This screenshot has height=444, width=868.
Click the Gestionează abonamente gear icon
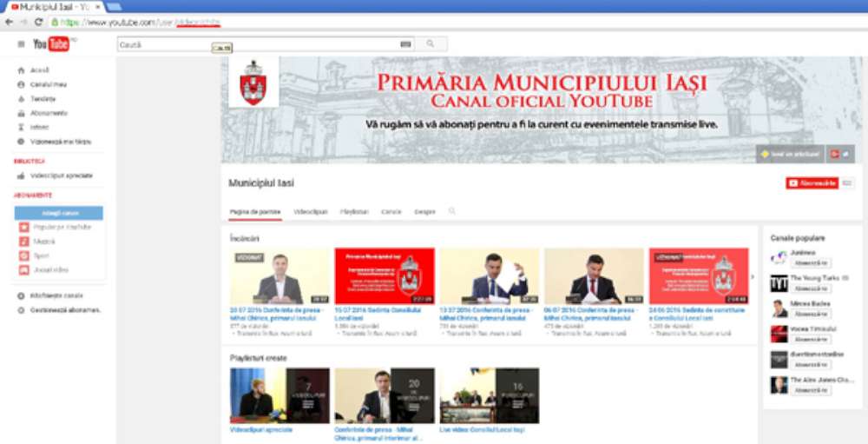[x=21, y=310]
